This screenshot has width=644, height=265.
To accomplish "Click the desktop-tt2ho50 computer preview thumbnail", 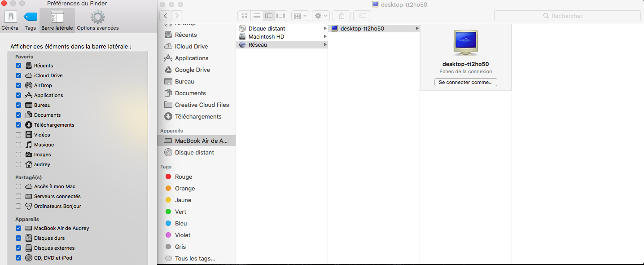I will click(x=465, y=43).
